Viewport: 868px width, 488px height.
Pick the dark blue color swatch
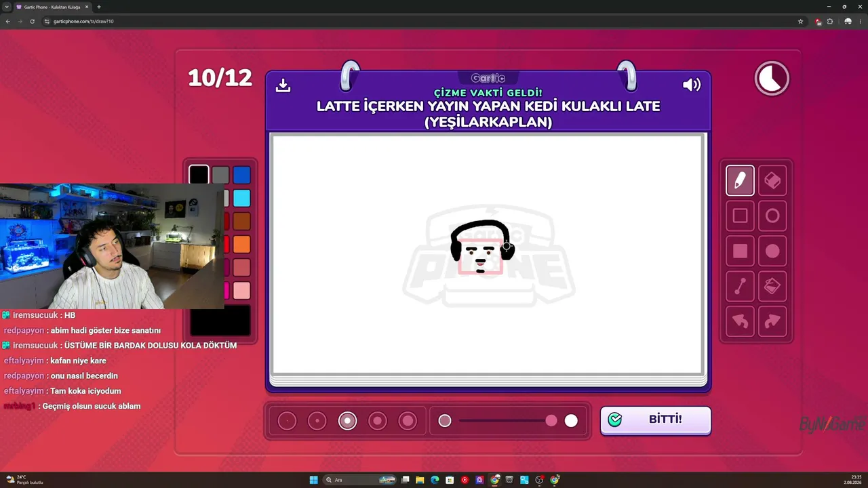click(x=242, y=175)
